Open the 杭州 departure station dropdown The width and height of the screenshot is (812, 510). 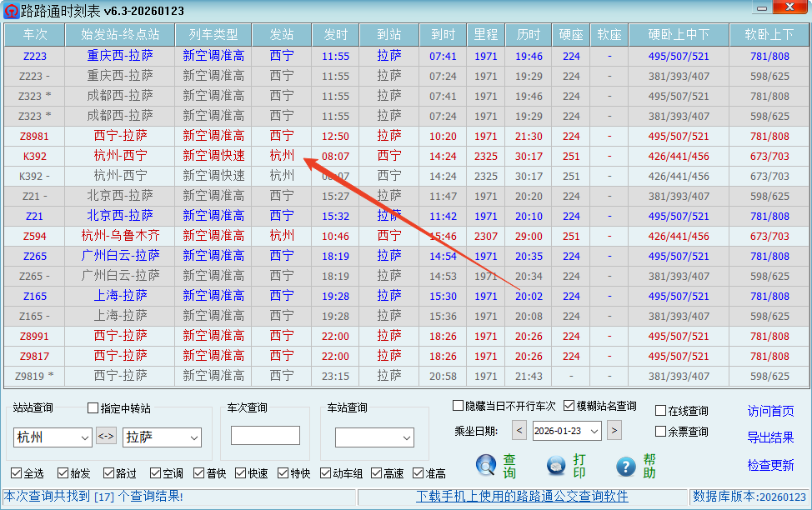(x=84, y=436)
